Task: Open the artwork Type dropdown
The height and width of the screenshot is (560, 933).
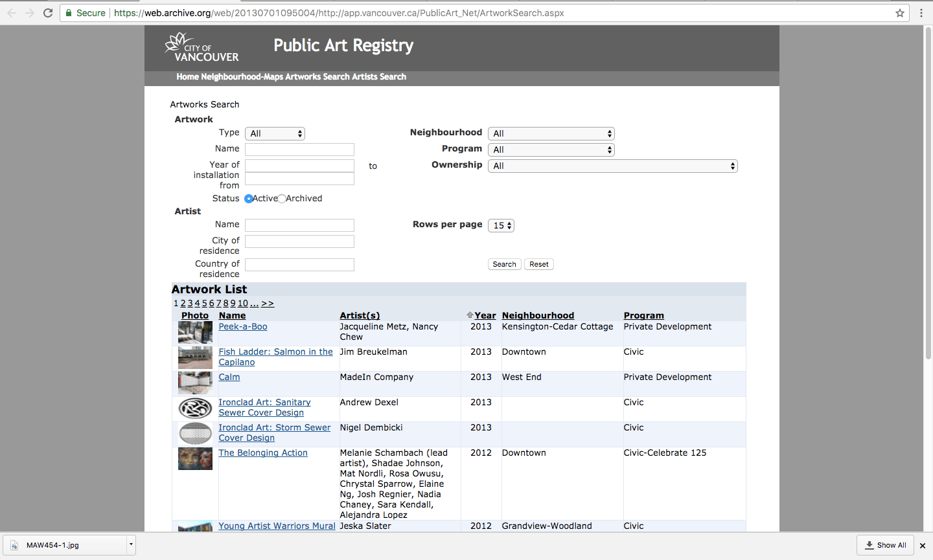Action: pos(275,133)
